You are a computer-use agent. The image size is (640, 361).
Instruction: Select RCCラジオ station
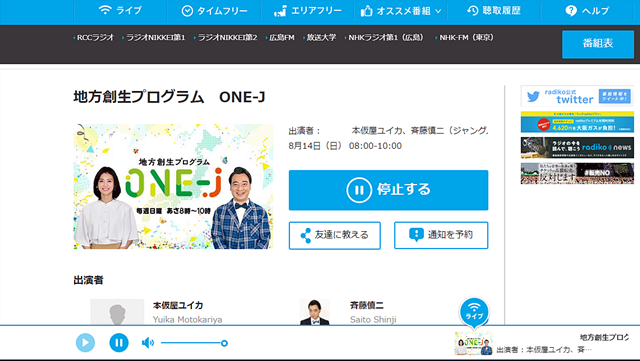tap(94, 38)
